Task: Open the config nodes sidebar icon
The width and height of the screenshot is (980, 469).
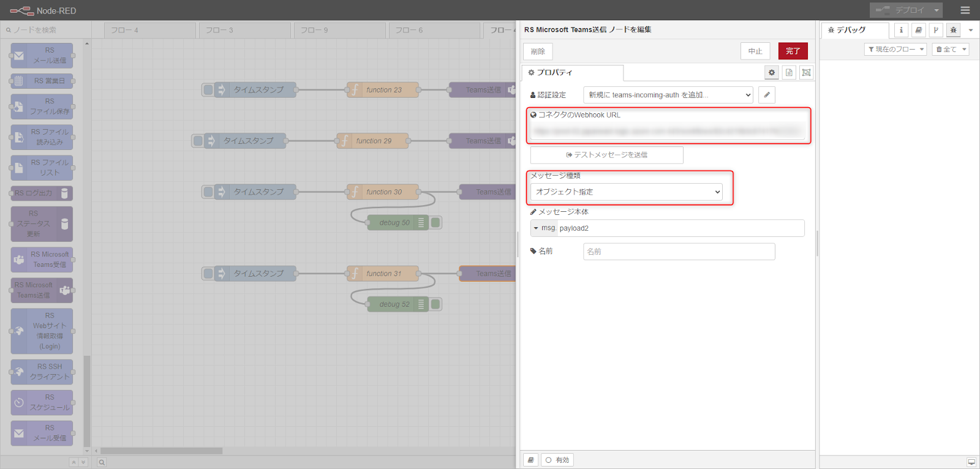Action: point(936,30)
